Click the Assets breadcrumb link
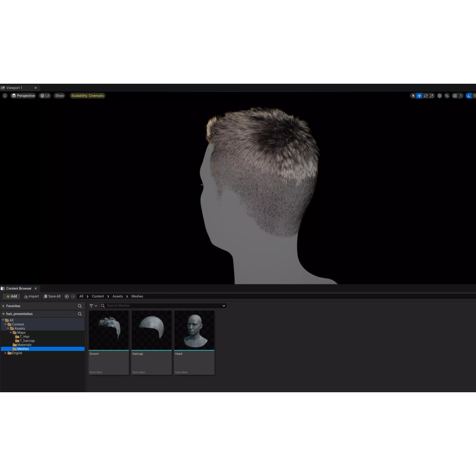The height and width of the screenshot is (476, 476). click(x=117, y=296)
